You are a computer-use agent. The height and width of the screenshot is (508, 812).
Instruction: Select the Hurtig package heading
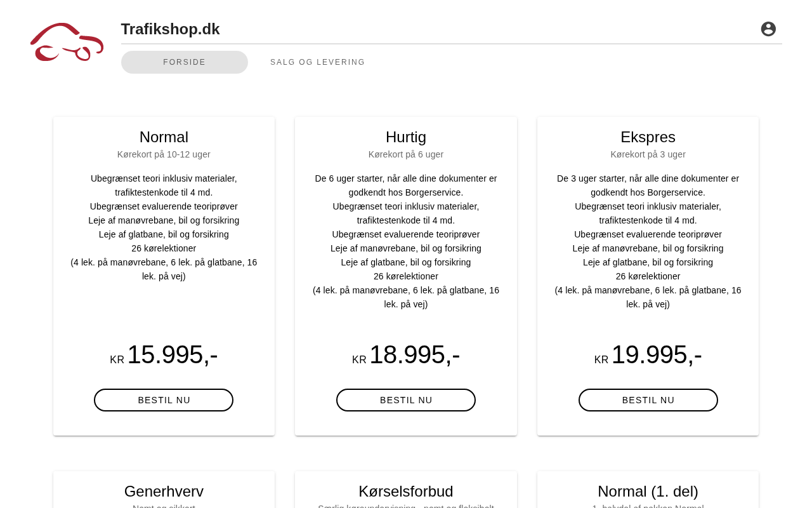(406, 137)
